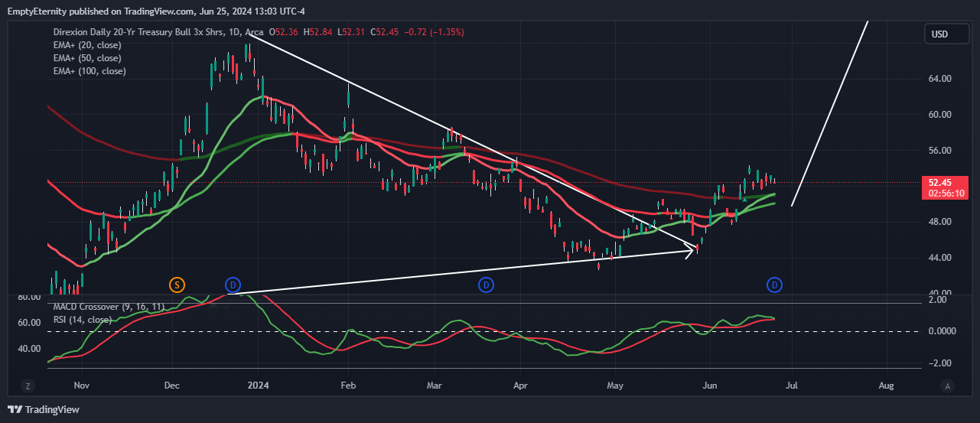Click the Jun label on time axis
980x423 pixels.
point(710,385)
